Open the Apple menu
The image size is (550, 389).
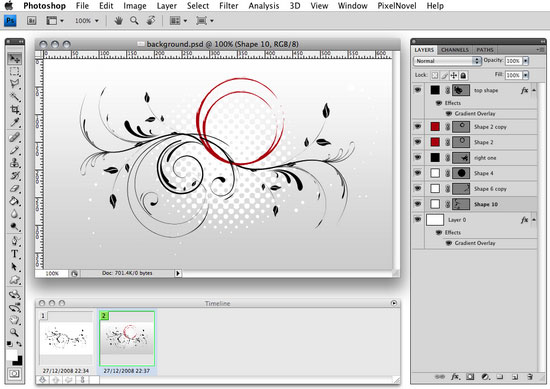9,5
